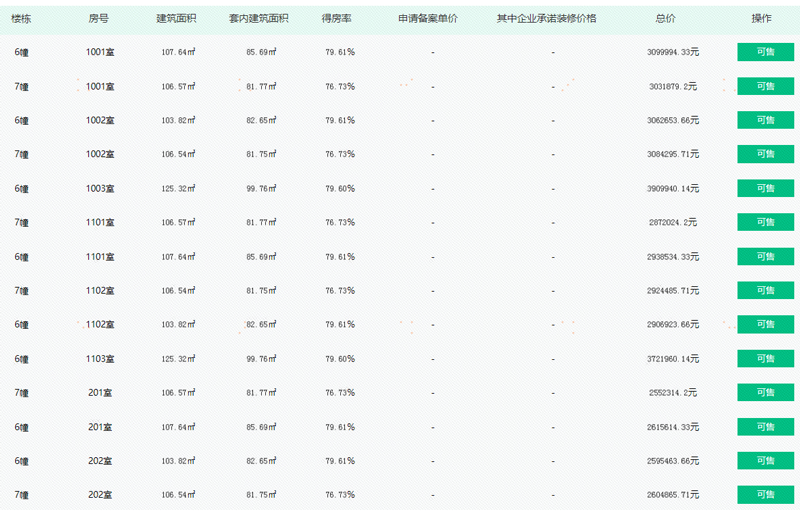Click 可售 button for 6幢 1101室
The height and width of the screenshot is (515, 800).
click(x=765, y=256)
